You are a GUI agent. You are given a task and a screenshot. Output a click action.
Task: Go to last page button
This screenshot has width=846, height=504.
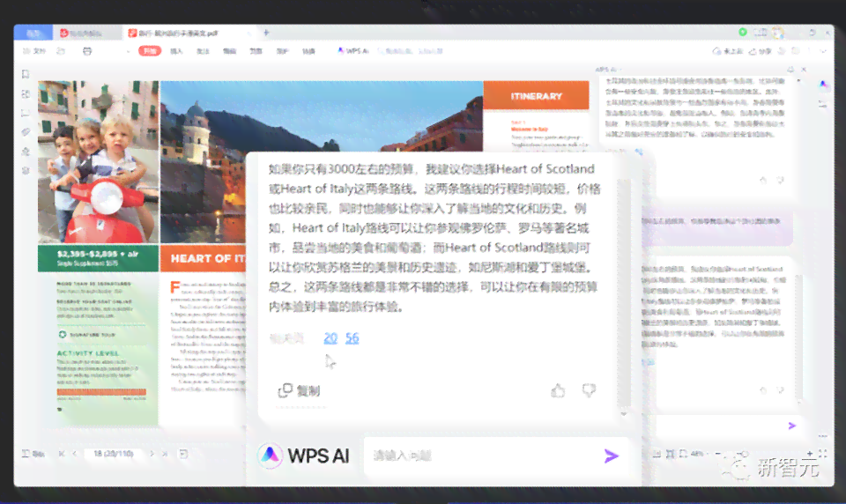point(165,454)
